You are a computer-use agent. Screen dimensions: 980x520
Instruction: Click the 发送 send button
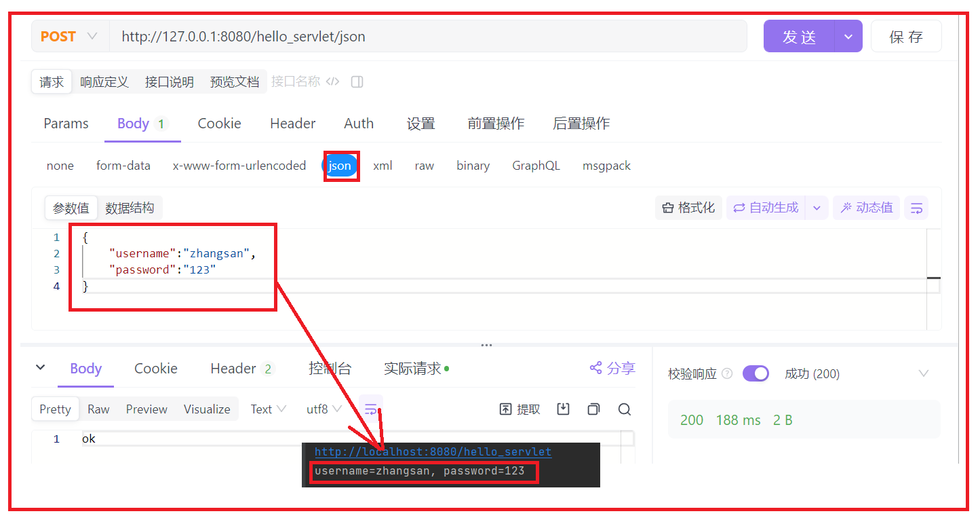[799, 37]
